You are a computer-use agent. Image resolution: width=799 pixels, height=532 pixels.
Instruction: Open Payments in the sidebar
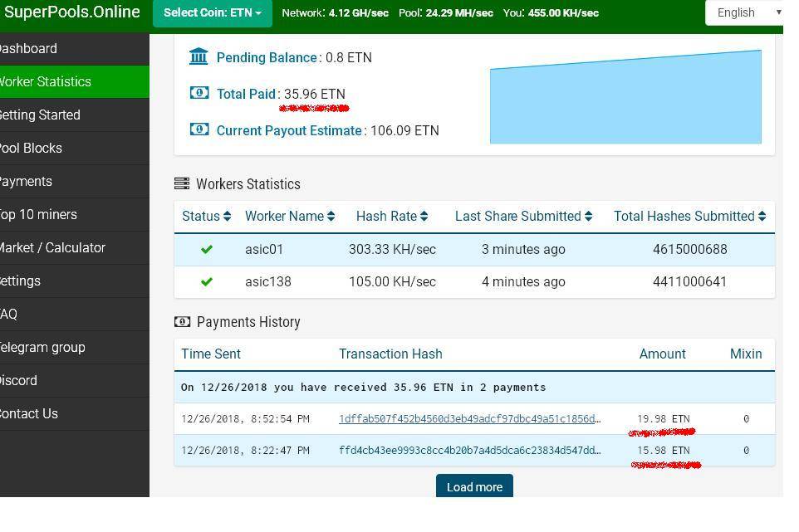pyautogui.click(x=75, y=181)
